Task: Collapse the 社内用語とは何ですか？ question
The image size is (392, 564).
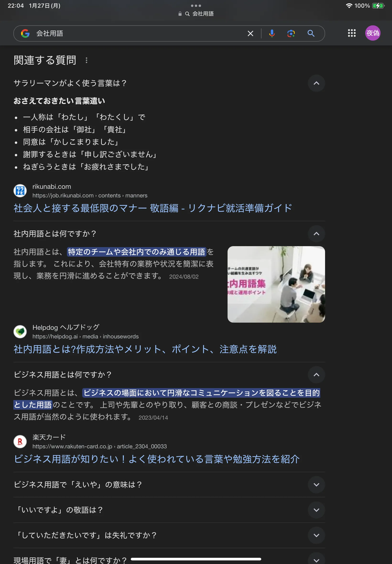Action: coord(316,234)
